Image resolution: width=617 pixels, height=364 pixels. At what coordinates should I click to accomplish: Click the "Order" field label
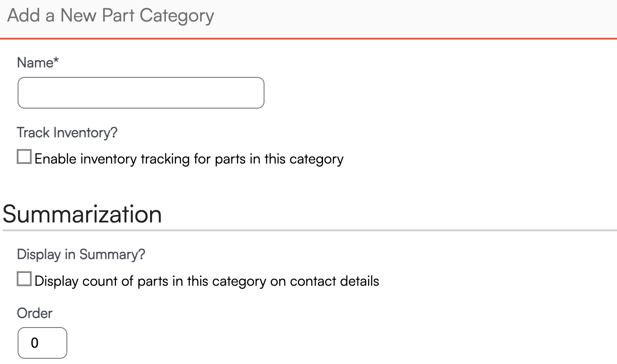(34, 313)
